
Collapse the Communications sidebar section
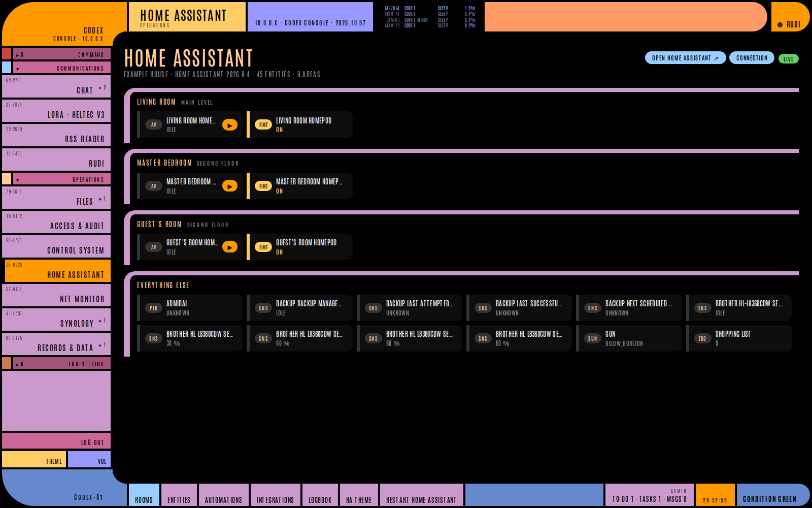click(x=62, y=68)
